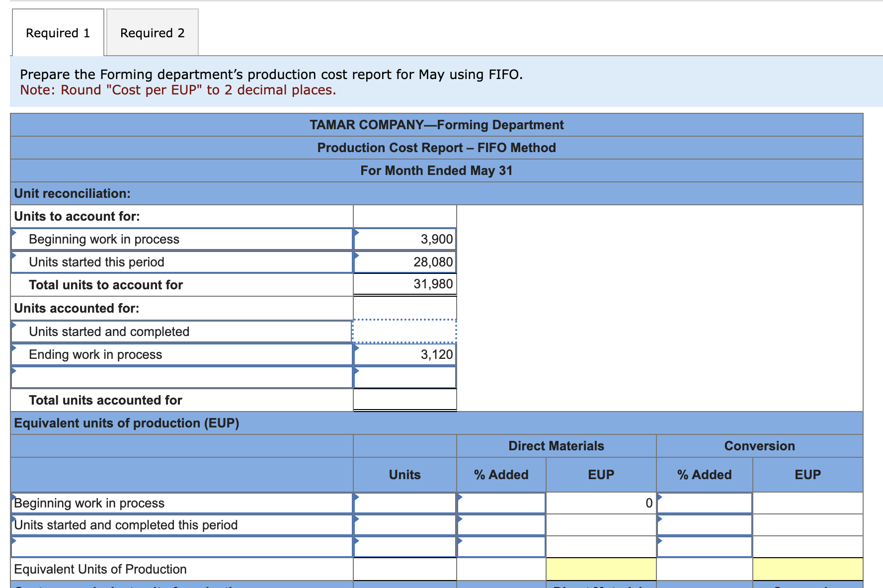Click the Units accounted for heading
Screen dimensions: 883x588
(77, 308)
